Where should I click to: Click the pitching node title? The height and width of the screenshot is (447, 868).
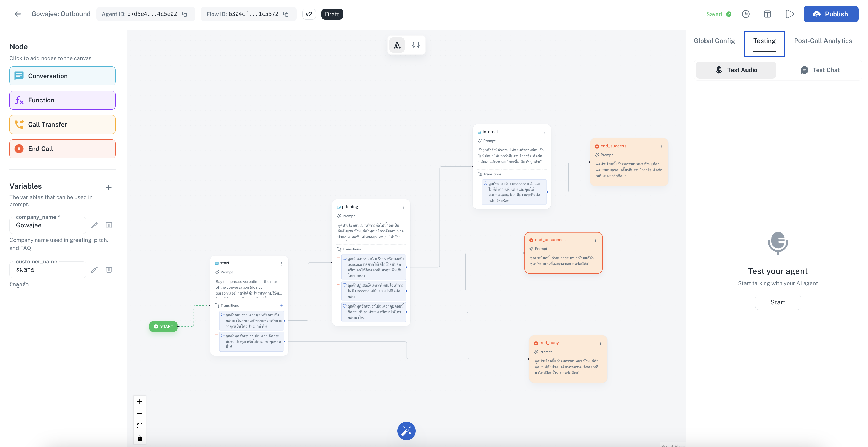pos(350,207)
